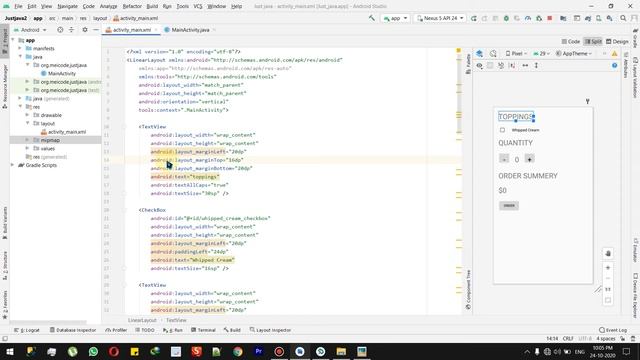
Task: Open Project Structure folder icon in toolbar
Action: 563,18
